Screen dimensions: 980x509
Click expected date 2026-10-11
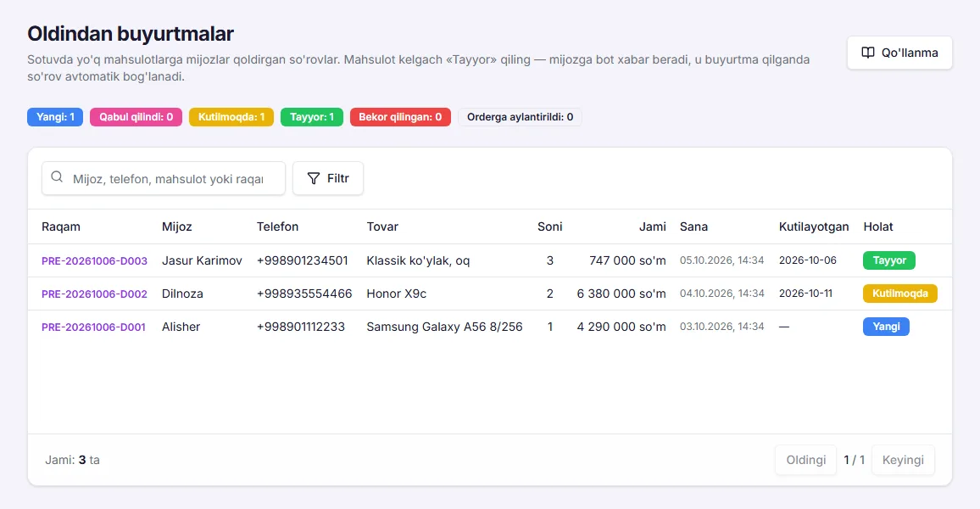[x=805, y=294]
